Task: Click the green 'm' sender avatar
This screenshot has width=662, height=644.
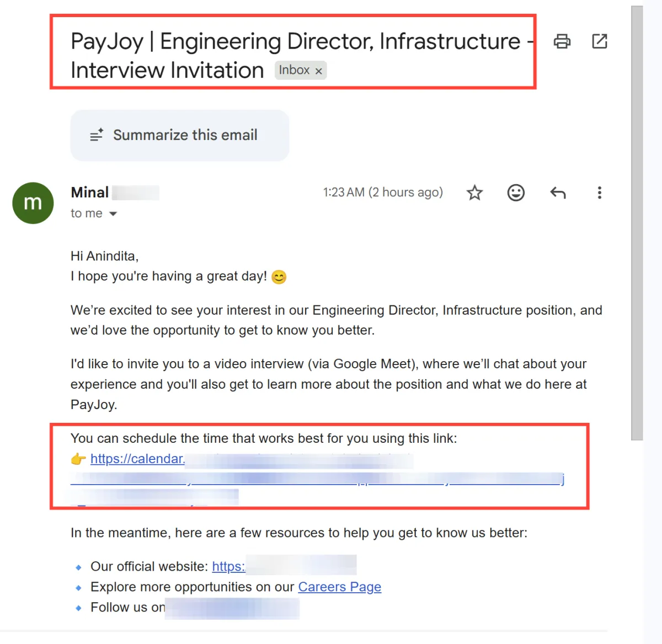Action: tap(33, 203)
